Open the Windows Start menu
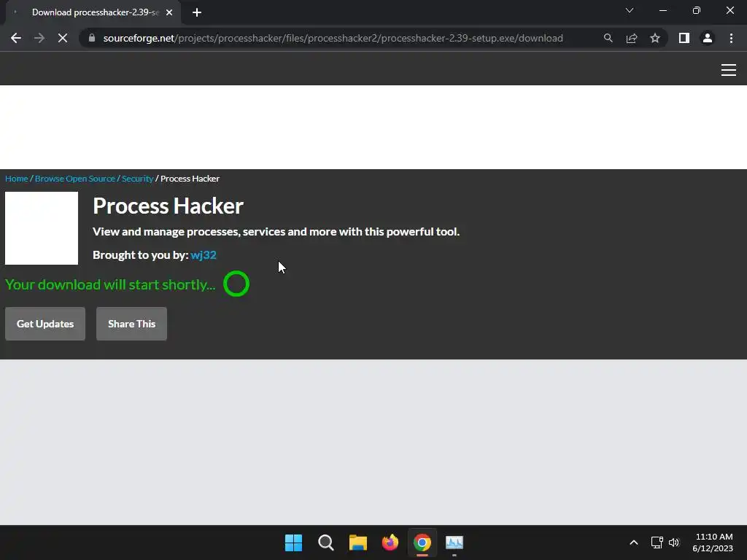Screen dimensions: 747x560 click(x=293, y=542)
